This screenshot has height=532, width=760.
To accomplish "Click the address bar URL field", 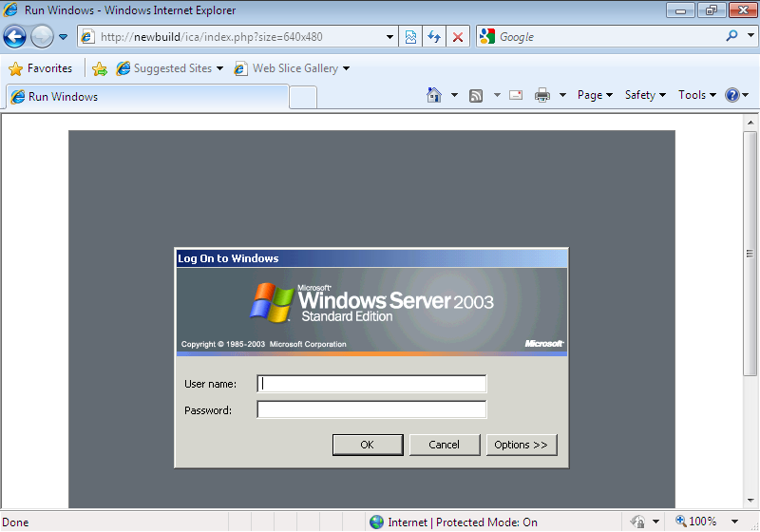I will coord(237,37).
